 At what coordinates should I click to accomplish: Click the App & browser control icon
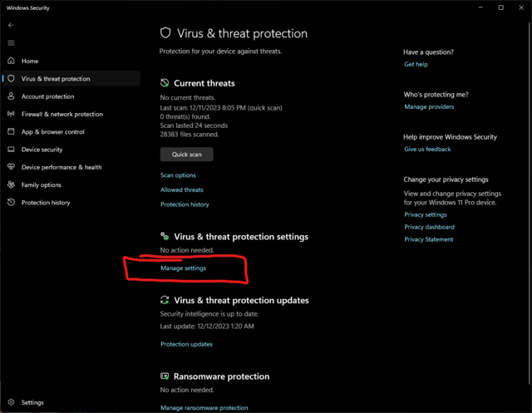pyautogui.click(x=11, y=131)
